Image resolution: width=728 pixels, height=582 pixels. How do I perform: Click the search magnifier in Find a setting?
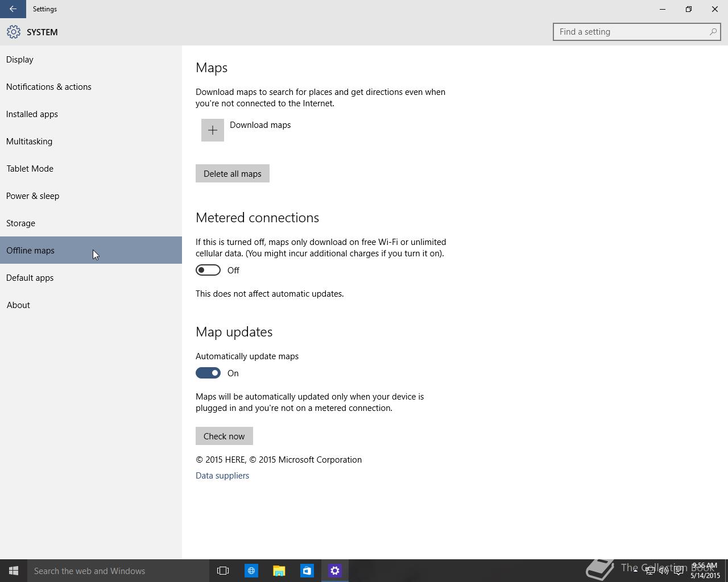coord(713,32)
